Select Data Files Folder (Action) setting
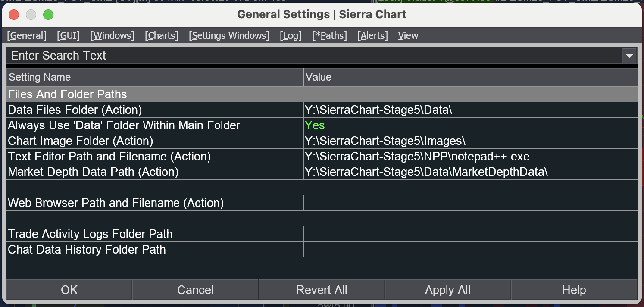644x307 pixels. coord(155,110)
